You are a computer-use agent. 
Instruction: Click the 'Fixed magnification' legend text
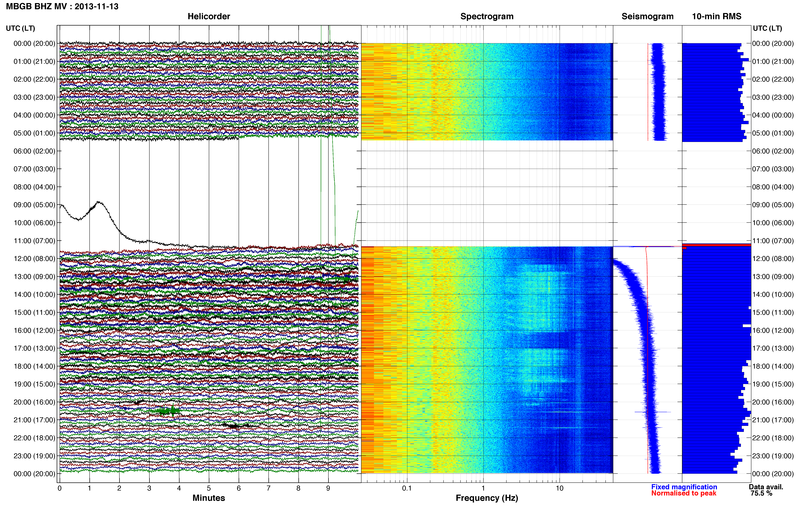point(684,487)
